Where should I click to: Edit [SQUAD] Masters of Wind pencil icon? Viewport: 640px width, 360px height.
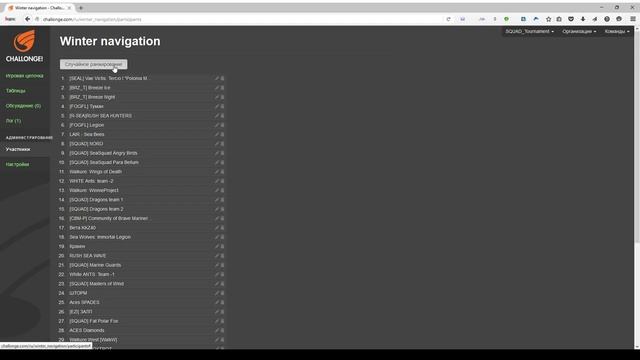[217, 284]
